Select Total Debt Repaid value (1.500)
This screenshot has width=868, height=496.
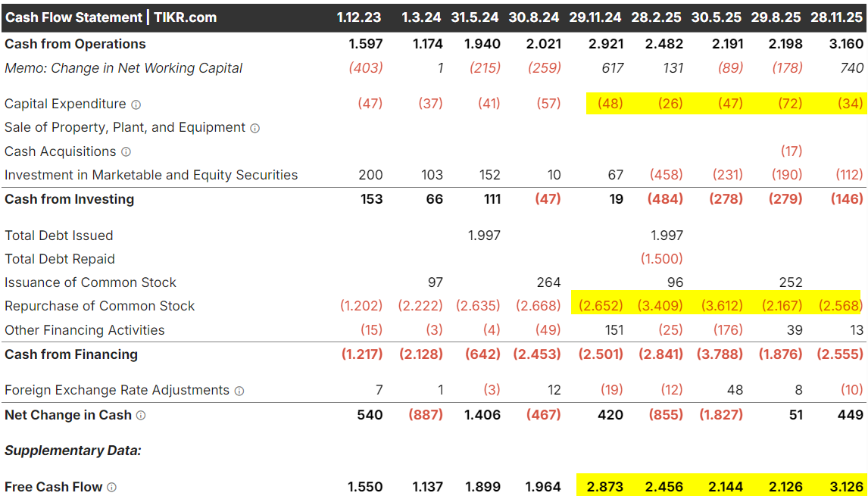point(662,260)
